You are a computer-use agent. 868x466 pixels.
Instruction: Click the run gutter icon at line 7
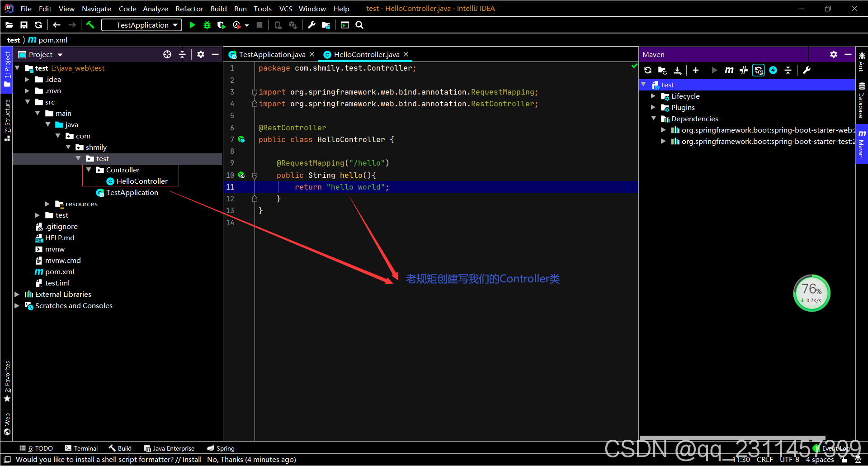[x=241, y=139]
